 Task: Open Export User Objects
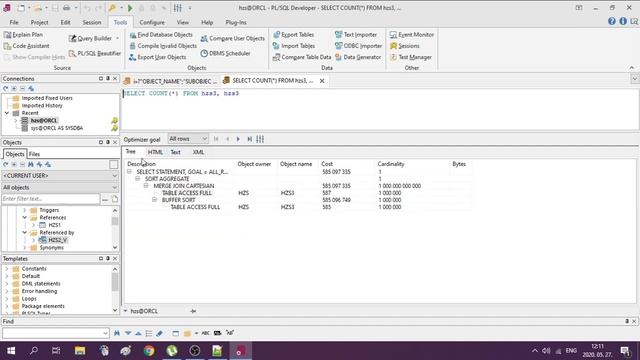click(158, 57)
